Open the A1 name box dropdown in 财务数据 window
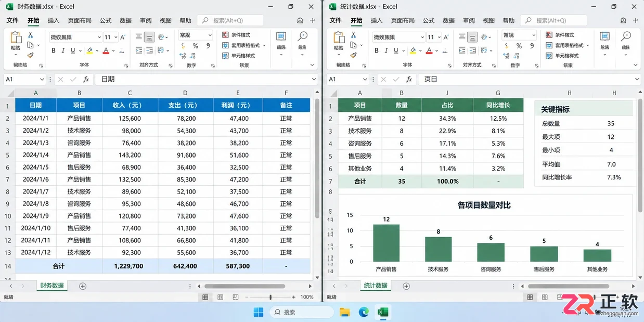 [42, 79]
